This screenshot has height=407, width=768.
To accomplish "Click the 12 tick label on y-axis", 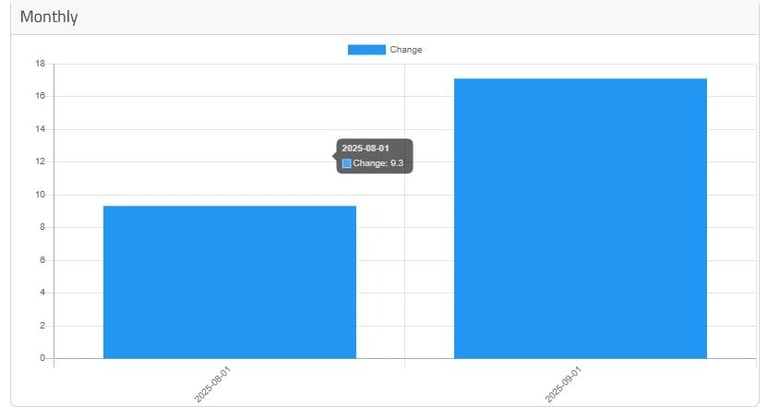I will (x=40, y=162).
